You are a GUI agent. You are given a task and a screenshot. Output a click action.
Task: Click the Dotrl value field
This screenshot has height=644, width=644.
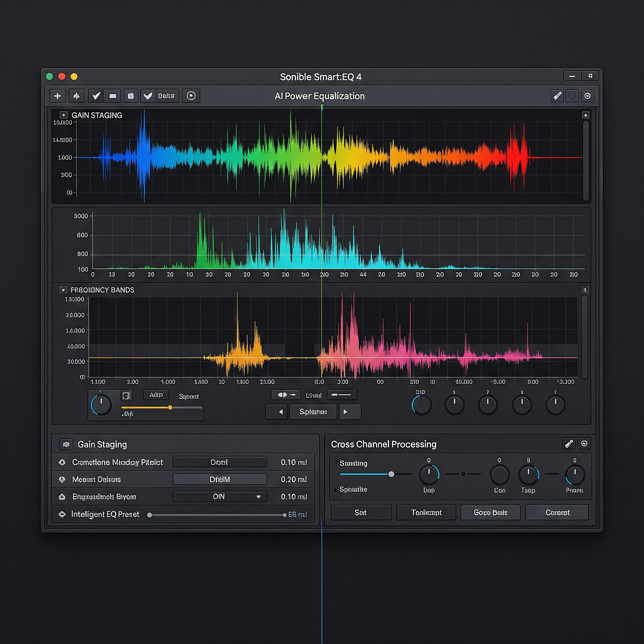pyautogui.click(x=220, y=462)
